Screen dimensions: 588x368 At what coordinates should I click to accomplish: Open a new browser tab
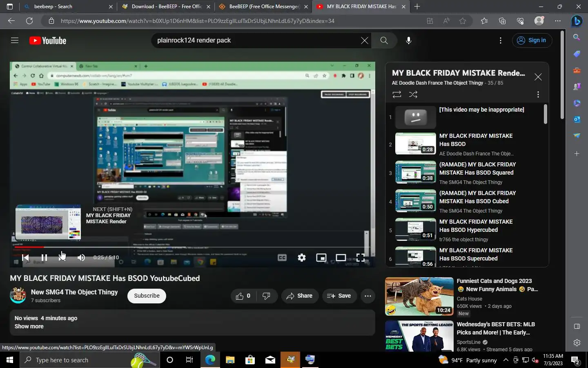417,7
